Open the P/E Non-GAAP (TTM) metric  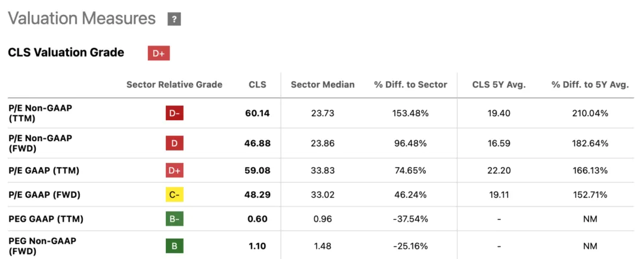40,113
